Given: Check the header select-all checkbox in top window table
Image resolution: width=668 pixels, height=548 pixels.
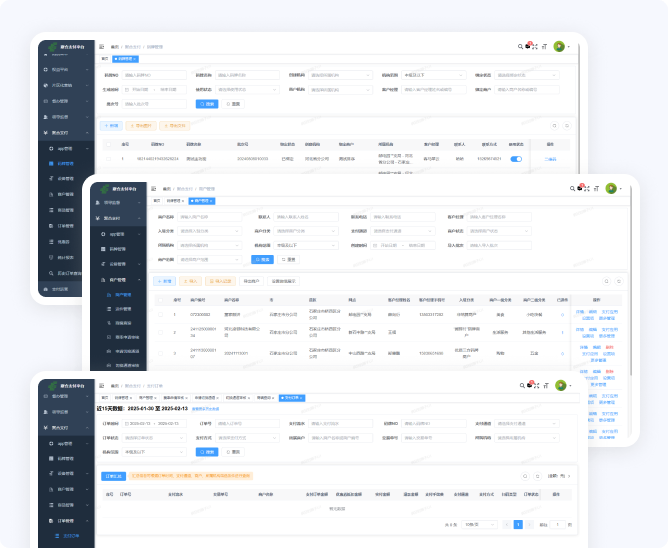Looking at the screenshot, I should click(109, 144).
